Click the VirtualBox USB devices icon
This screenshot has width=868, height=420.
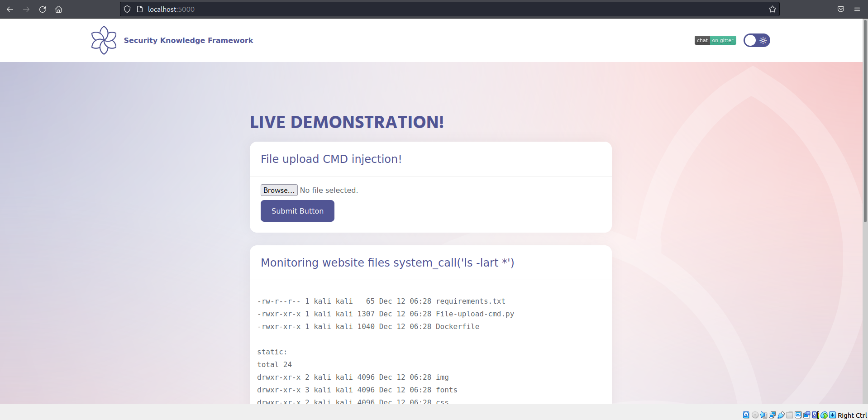tap(781, 415)
